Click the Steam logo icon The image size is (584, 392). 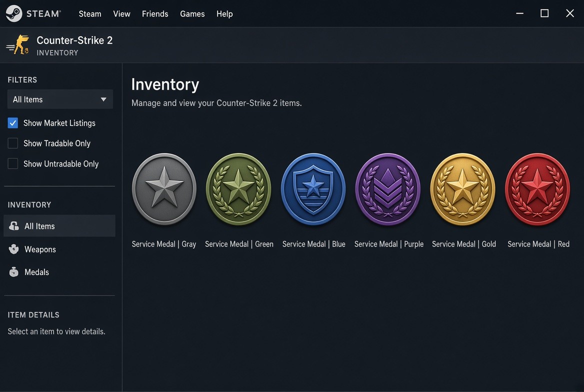point(14,13)
